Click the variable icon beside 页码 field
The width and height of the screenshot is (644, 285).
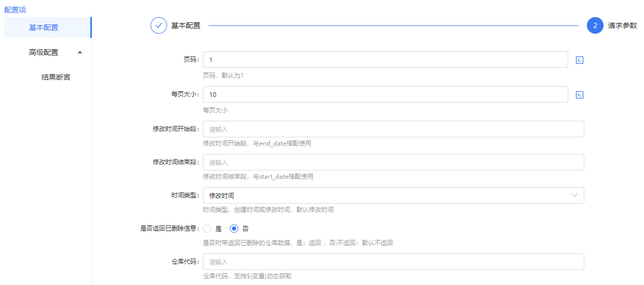(580, 60)
